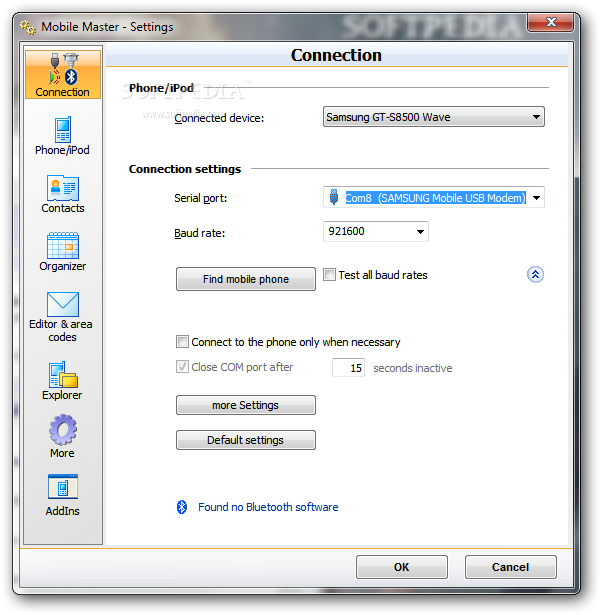Open the Connection settings category

click(x=63, y=74)
